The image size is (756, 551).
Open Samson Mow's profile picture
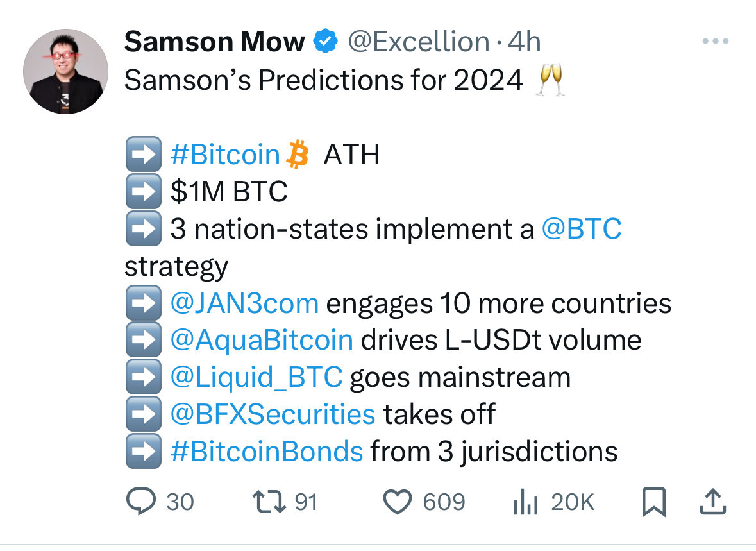(x=65, y=71)
